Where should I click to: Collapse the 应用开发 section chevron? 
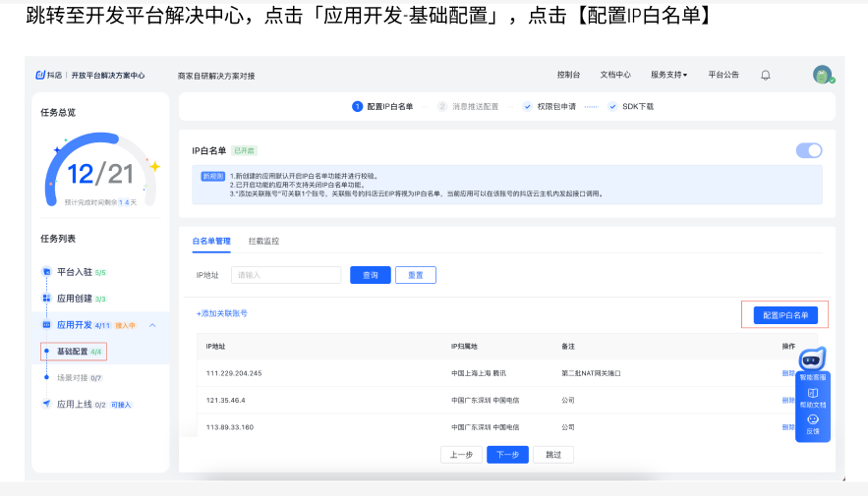click(x=152, y=325)
